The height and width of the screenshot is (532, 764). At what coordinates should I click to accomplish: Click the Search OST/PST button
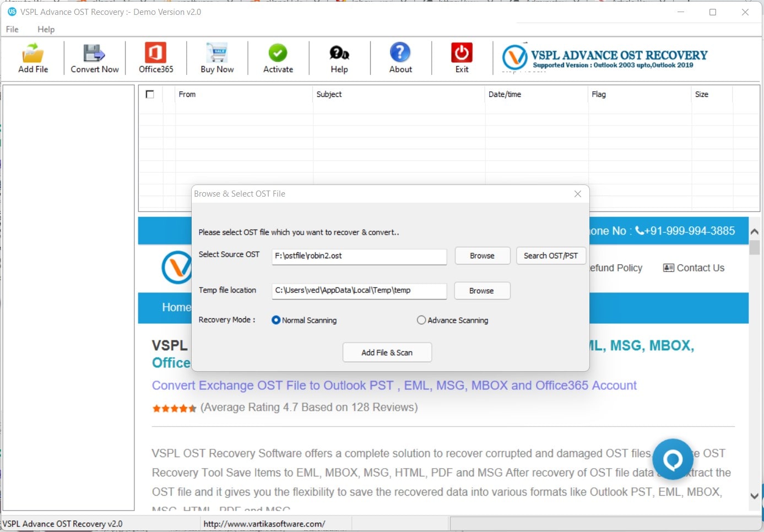pos(551,256)
